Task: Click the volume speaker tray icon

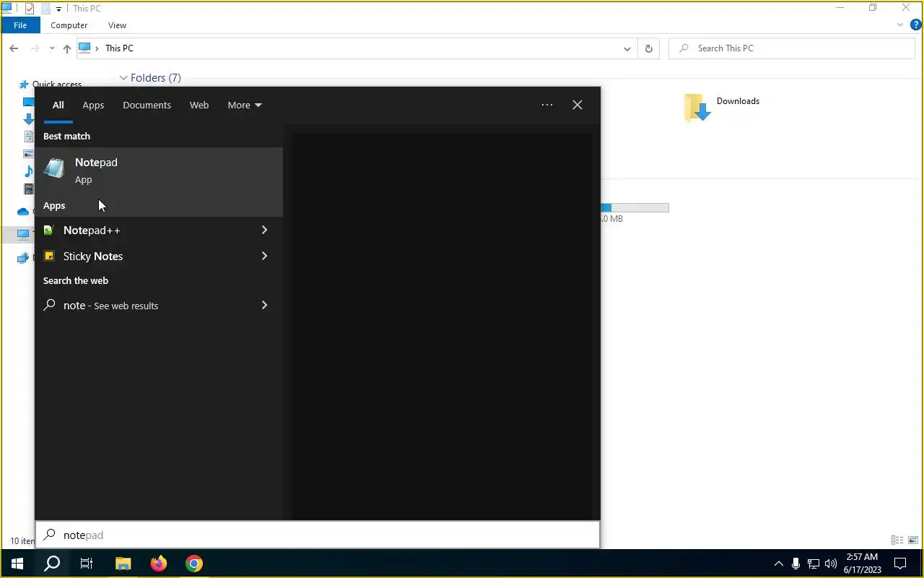Action: [831, 564]
